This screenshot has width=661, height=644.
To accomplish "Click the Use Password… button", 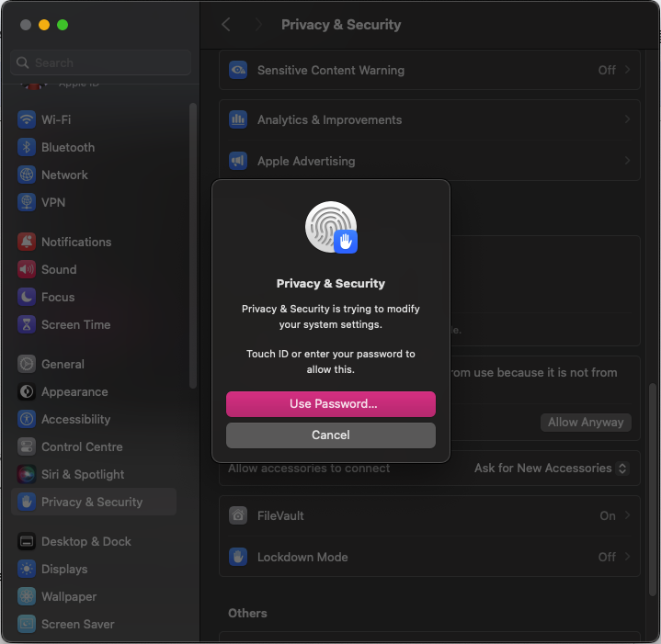I will (331, 404).
